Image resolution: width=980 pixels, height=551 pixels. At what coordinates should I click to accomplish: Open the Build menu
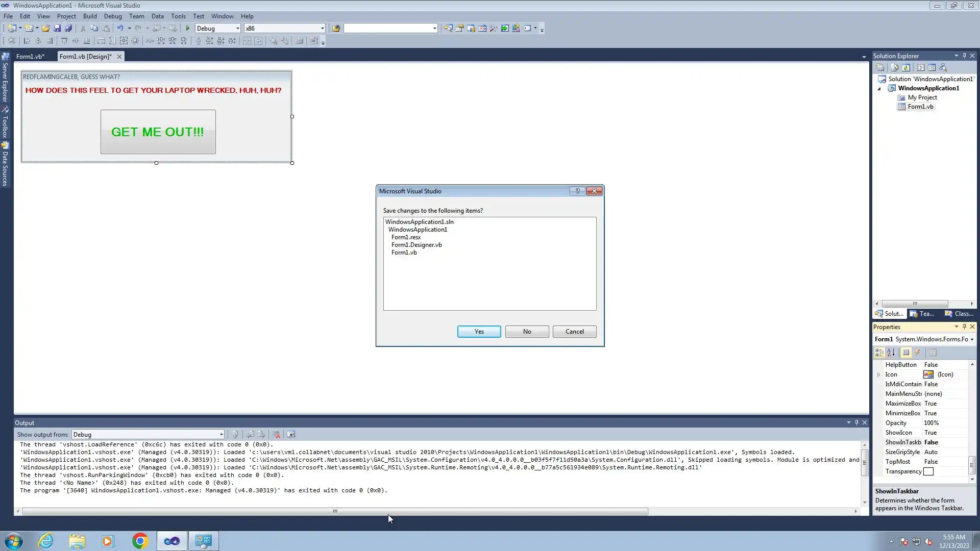(x=90, y=16)
